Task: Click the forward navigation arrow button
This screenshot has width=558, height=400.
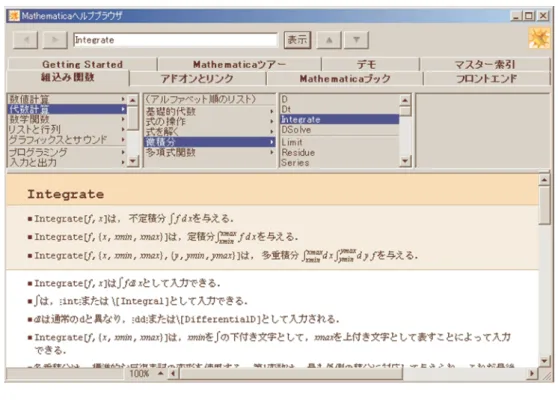Action: [55, 40]
